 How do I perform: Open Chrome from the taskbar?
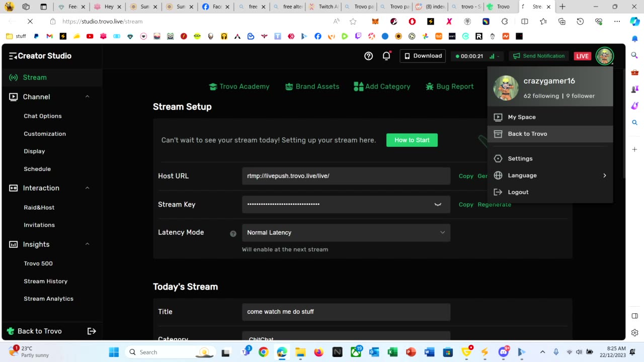(263, 352)
